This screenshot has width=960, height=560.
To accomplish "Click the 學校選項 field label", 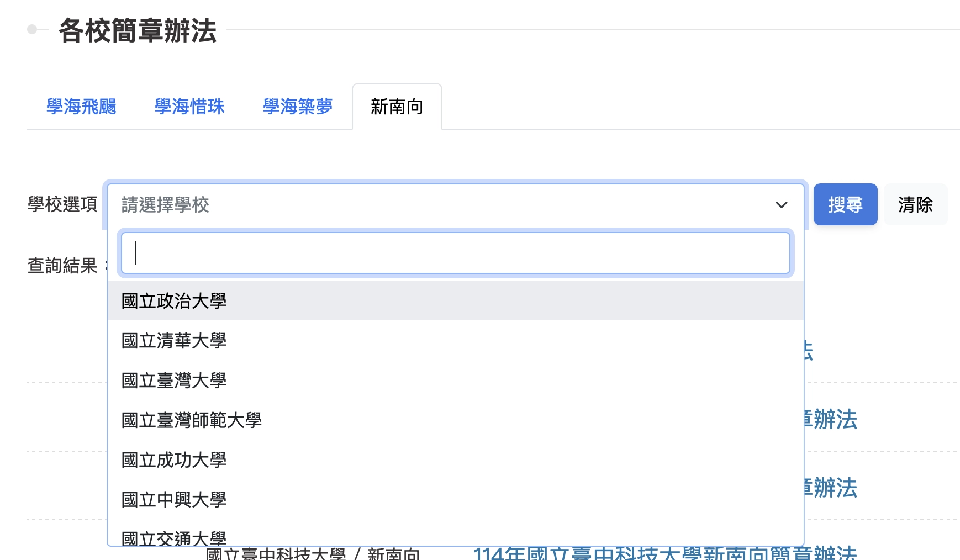I will pyautogui.click(x=62, y=205).
